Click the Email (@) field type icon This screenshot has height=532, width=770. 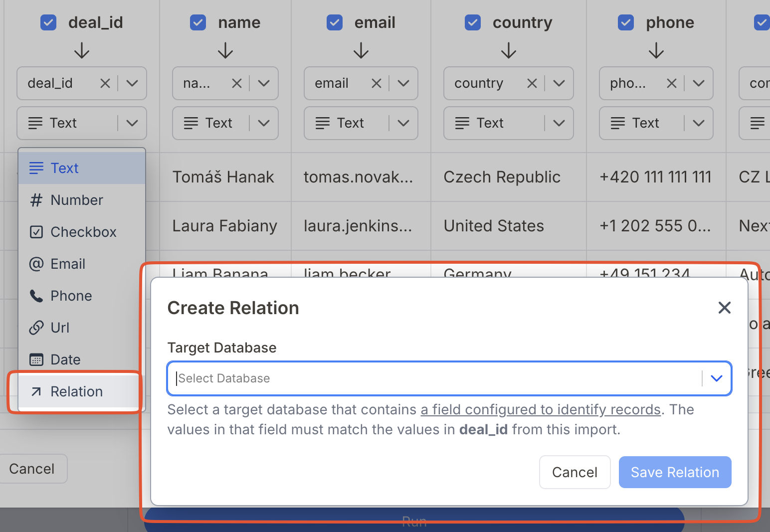pos(36,264)
